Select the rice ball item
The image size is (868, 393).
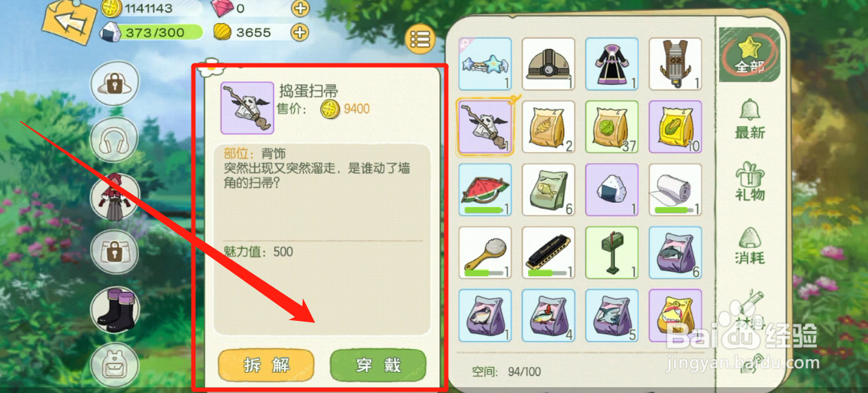pos(612,190)
